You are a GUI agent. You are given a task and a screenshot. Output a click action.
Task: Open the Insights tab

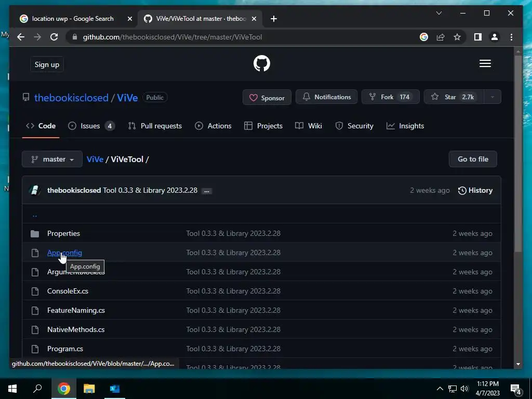[405, 126]
